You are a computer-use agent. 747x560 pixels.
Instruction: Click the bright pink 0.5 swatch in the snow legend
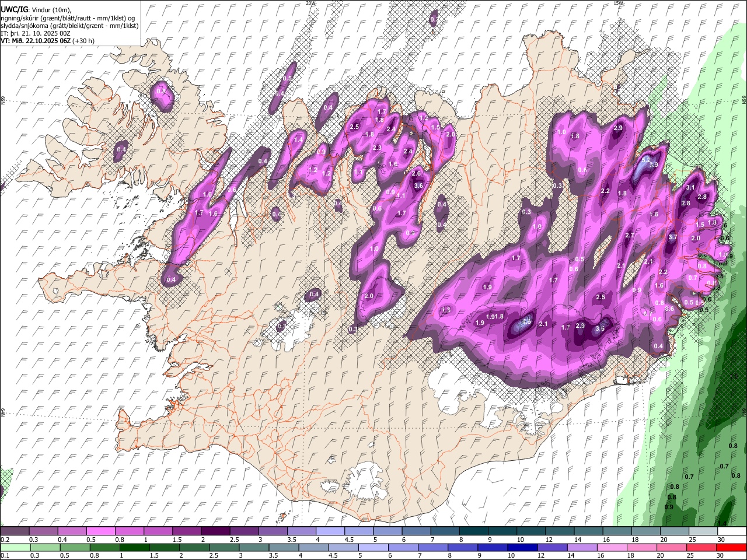[x=102, y=531]
